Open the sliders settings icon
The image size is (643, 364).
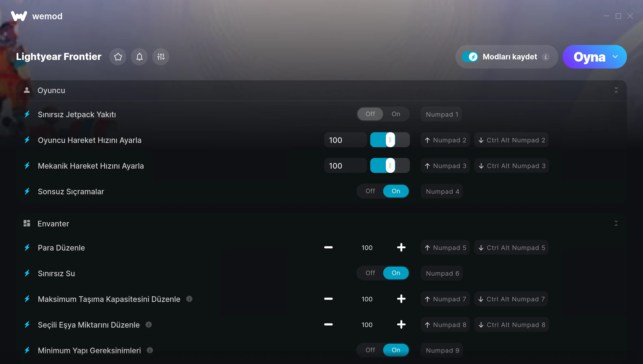pyautogui.click(x=161, y=57)
